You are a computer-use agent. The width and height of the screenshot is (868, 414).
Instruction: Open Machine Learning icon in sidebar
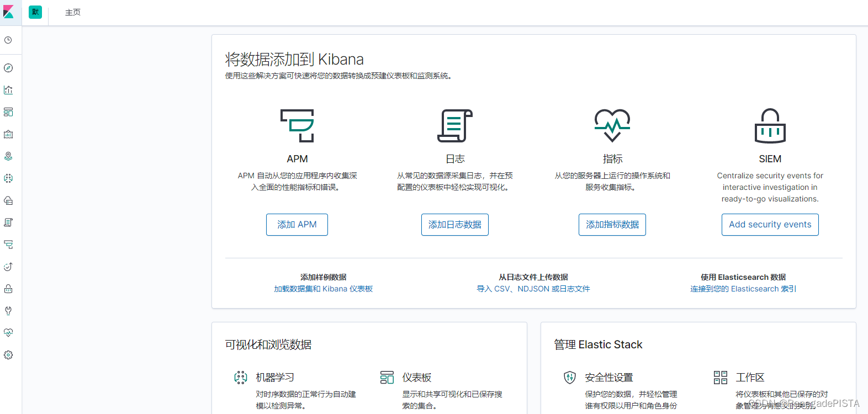(8, 178)
